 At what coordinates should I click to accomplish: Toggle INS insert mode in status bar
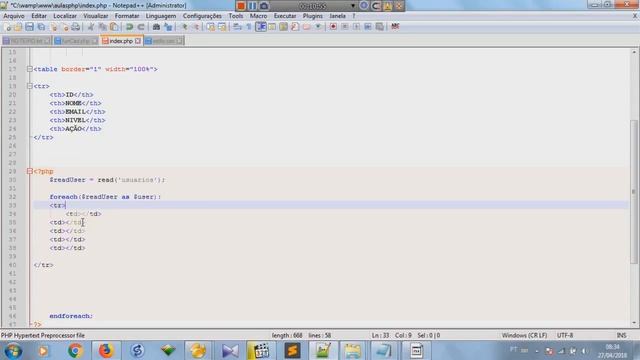621,336
